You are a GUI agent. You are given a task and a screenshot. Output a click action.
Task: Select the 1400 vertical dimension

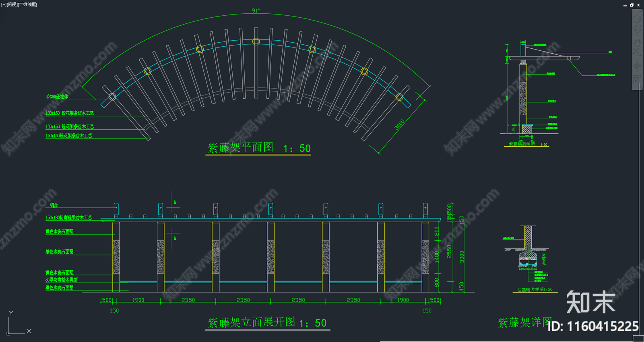pos(437,256)
